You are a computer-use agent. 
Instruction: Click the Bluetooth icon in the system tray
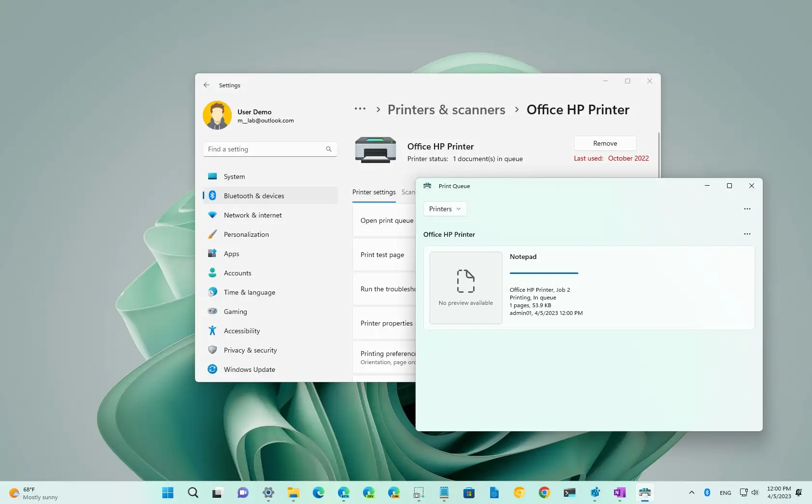tap(708, 492)
